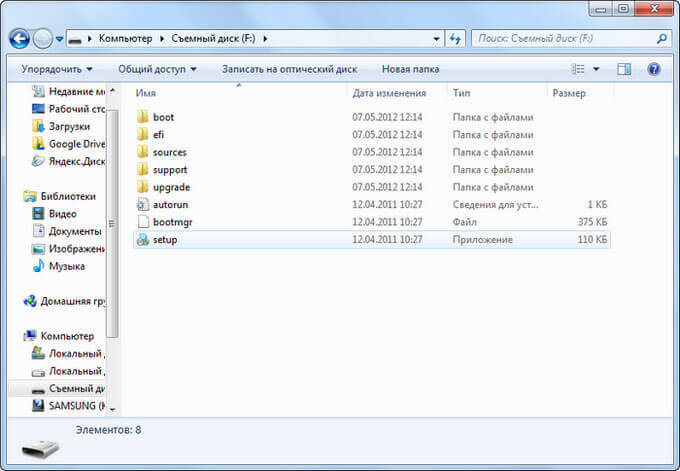Create a folder with Новая папка

410,69
